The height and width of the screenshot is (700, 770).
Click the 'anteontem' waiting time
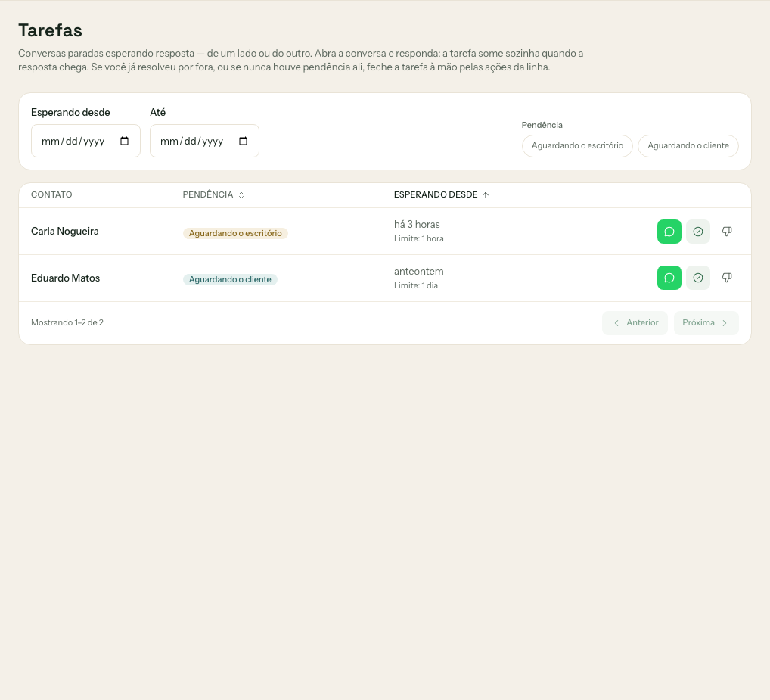(418, 271)
